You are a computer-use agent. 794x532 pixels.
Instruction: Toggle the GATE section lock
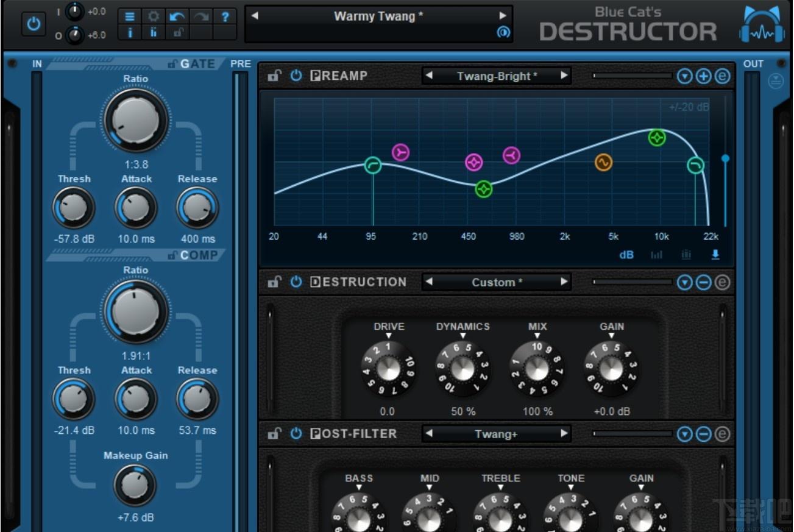pyautogui.click(x=172, y=64)
